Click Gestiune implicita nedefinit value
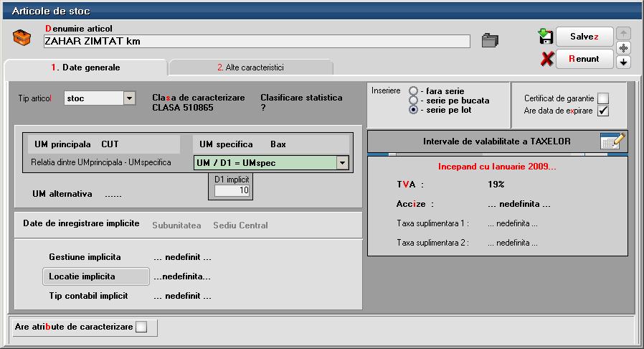The image size is (644, 349). click(182, 257)
